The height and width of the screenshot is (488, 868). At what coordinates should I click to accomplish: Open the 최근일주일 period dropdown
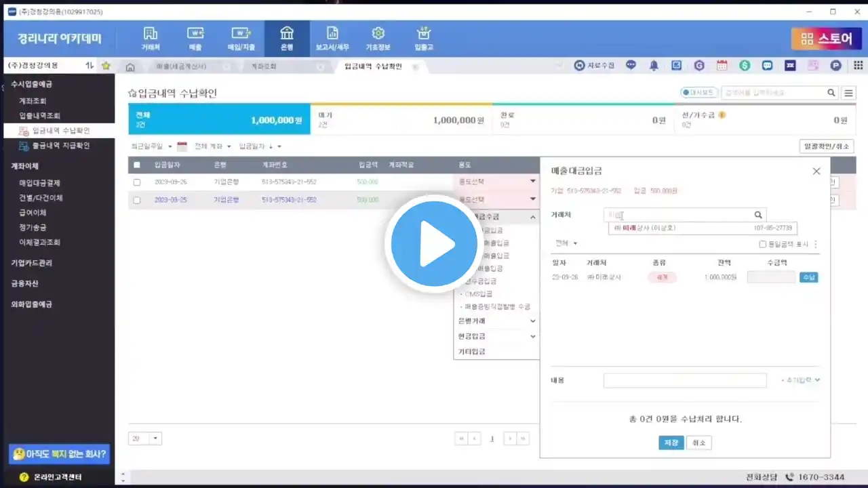point(151,146)
